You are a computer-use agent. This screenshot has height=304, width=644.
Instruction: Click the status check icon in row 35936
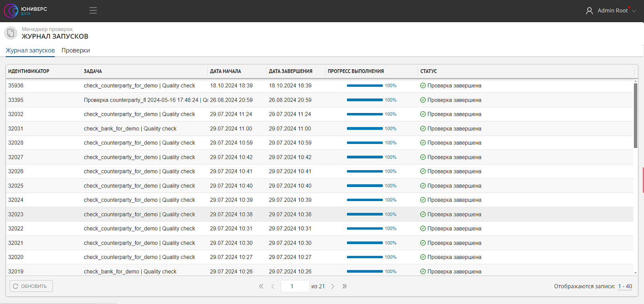click(x=423, y=86)
